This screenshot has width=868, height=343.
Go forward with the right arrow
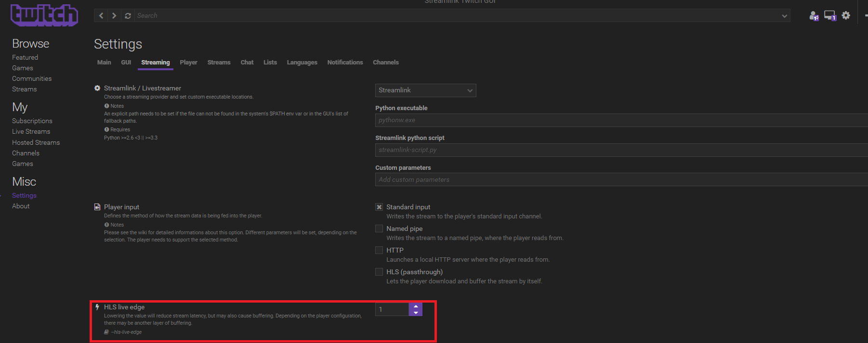click(114, 16)
